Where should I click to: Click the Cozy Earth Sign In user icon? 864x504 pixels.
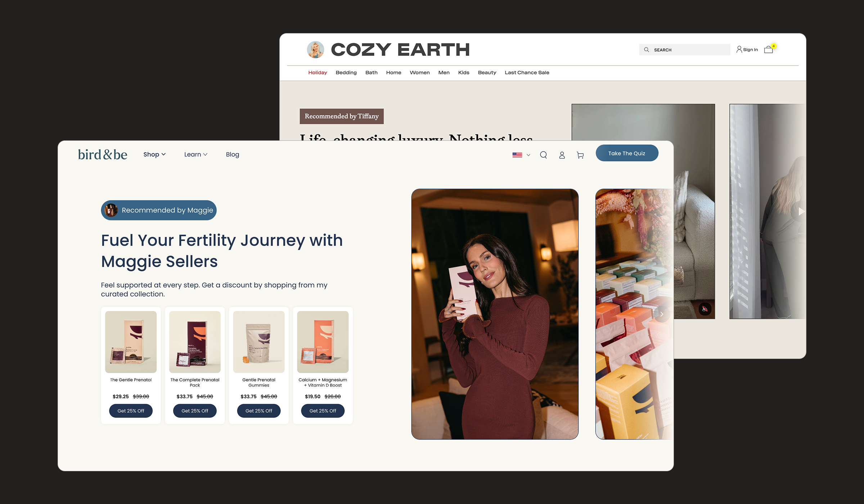pos(739,49)
